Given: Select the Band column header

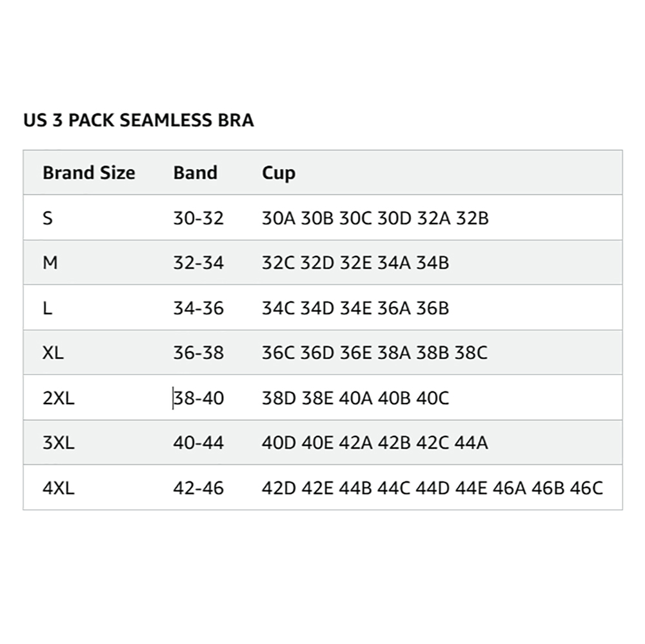Looking at the screenshot, I should tap(195, 173).
